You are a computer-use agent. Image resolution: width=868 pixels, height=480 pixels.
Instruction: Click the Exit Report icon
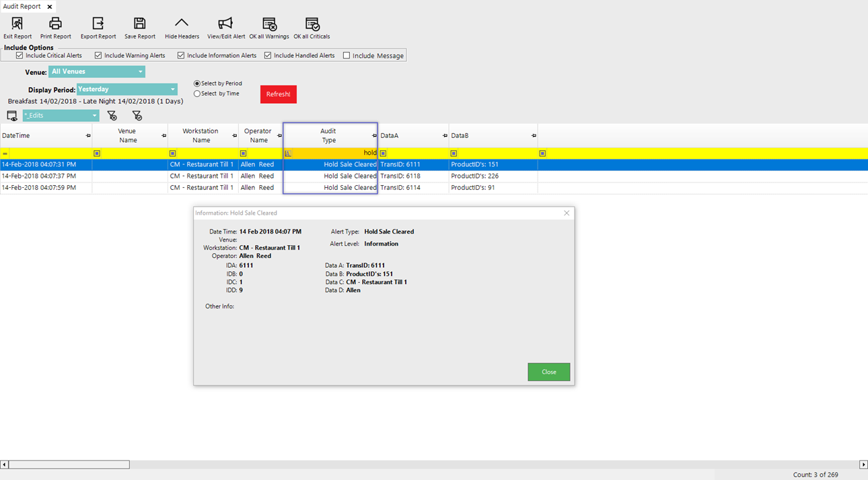(x=17, y=24)
